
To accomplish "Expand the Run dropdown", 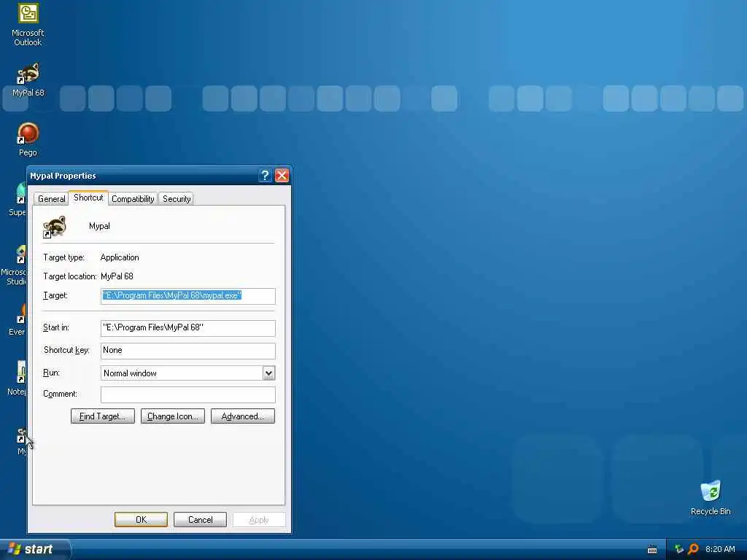I will tap(268, 373).
